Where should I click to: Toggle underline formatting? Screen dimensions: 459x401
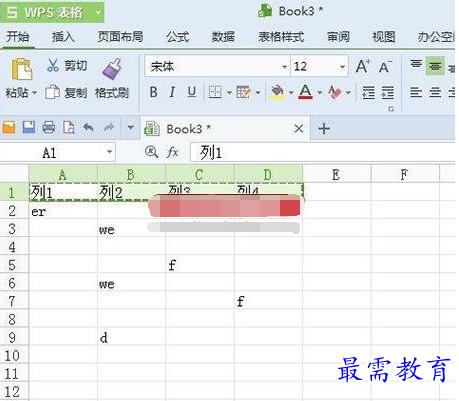(191, 92)
